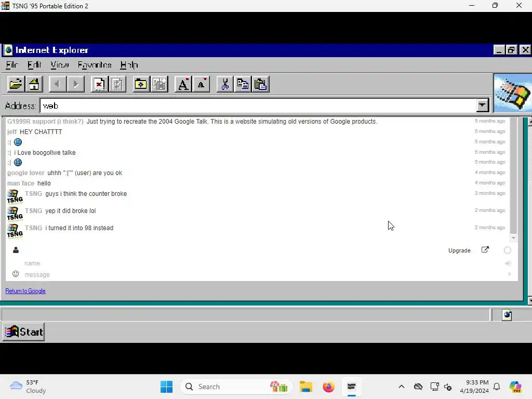Select the 'HEY CHATTTT' message by jeff
Screen dimensions: 532x399
click(41, 132)
